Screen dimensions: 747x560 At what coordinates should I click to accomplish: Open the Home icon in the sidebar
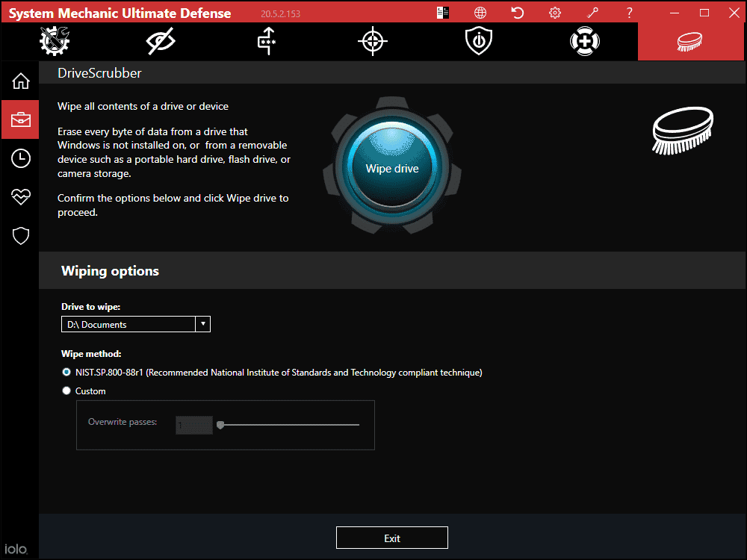click(x=19, y=81)
